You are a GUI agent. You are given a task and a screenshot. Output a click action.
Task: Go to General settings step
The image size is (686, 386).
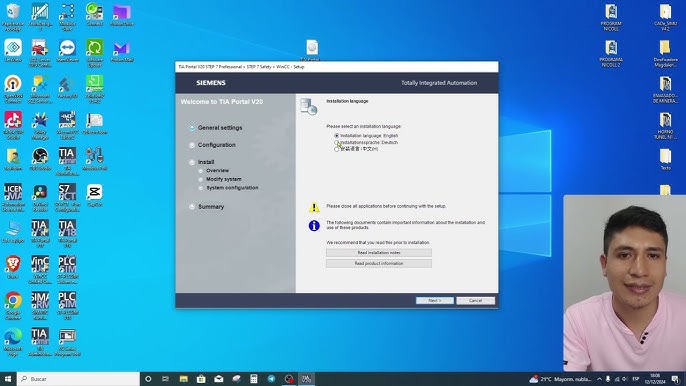220,128
